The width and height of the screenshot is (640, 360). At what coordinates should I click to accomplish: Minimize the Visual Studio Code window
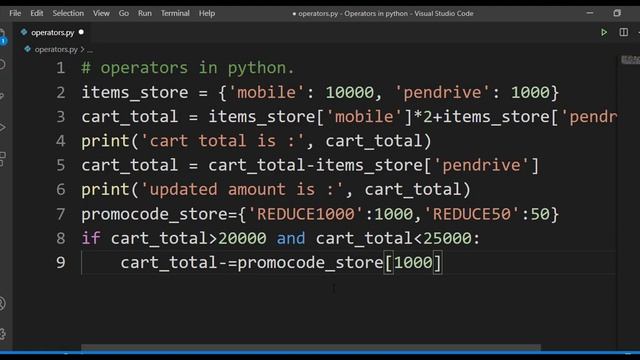pyautogui.click(x=589, y=13)
